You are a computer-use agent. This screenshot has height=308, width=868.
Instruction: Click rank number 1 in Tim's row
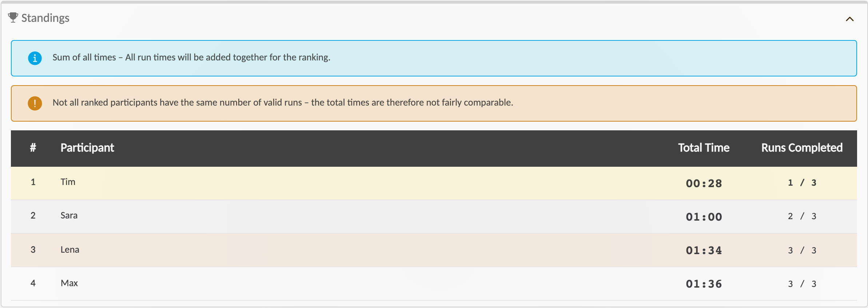33,182
